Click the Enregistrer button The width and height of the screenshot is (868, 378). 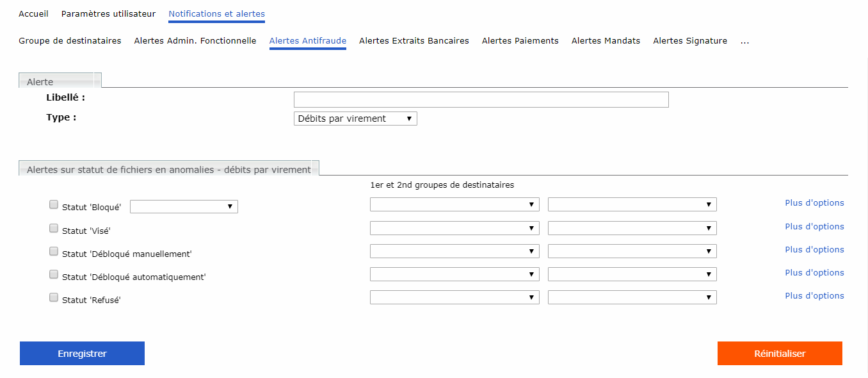tap(82, 354)
